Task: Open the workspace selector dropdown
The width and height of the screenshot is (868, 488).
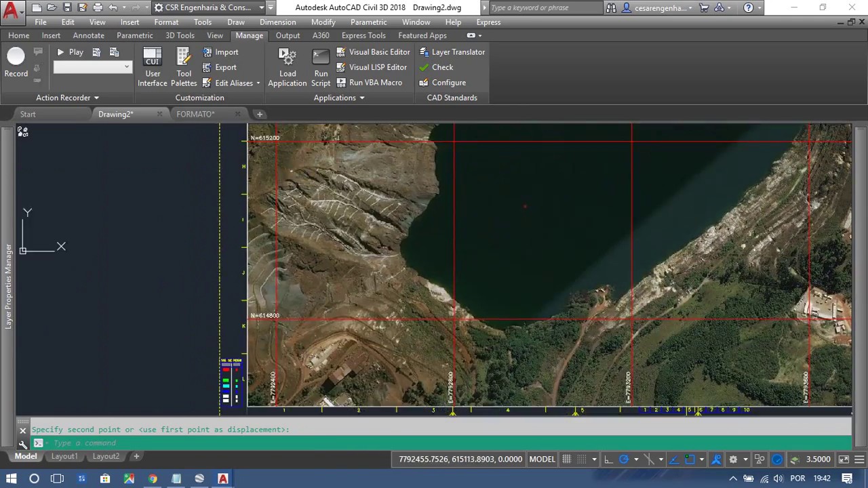Action: pyautogui.click(x=262, y=8)
